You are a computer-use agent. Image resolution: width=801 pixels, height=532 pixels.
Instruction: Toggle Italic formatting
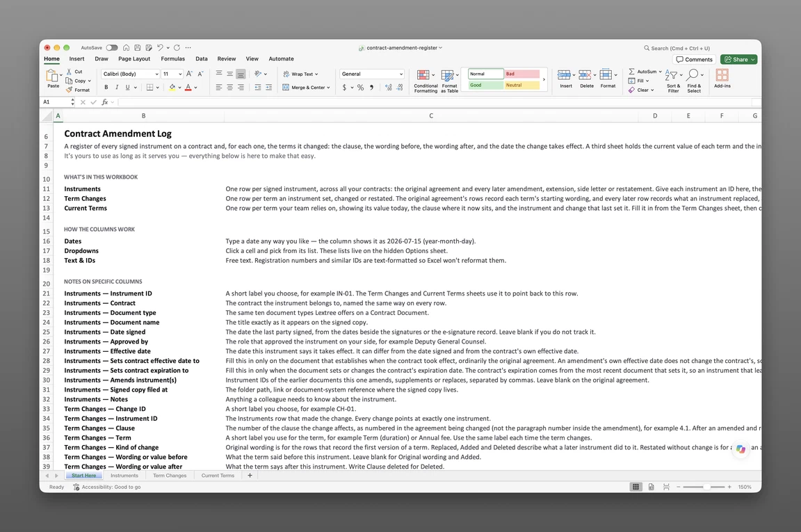[117, 88]
